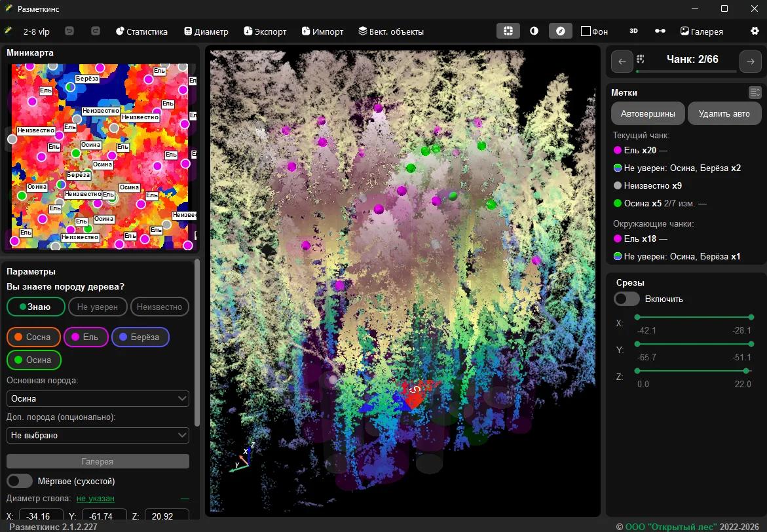Viewport: 767px width, 532px height.
Task: Toggle the contrast half-circle icon
Action: point(534,31)
